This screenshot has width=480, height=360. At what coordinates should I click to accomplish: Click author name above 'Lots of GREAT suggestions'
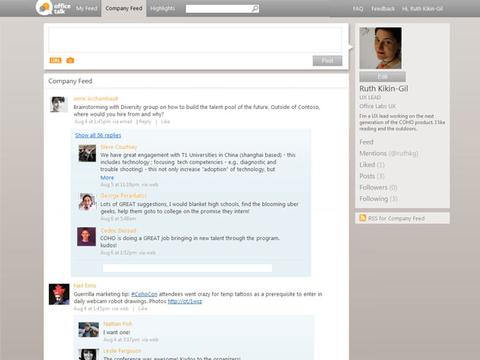coord(123,196)
